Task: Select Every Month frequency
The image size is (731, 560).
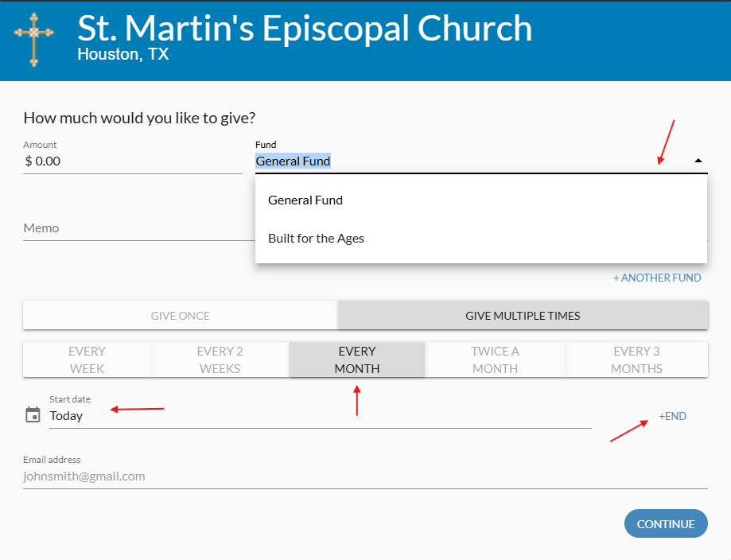Action: (357, 360)
